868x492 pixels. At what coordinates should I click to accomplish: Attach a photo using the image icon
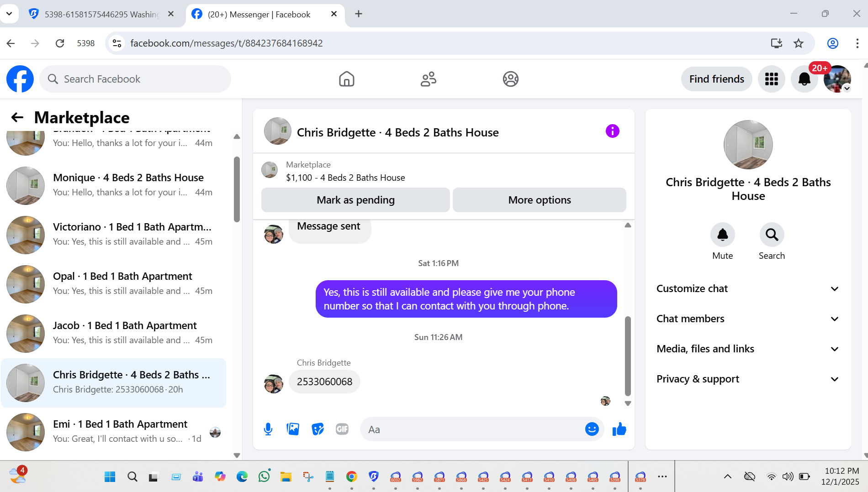(293, 429)
